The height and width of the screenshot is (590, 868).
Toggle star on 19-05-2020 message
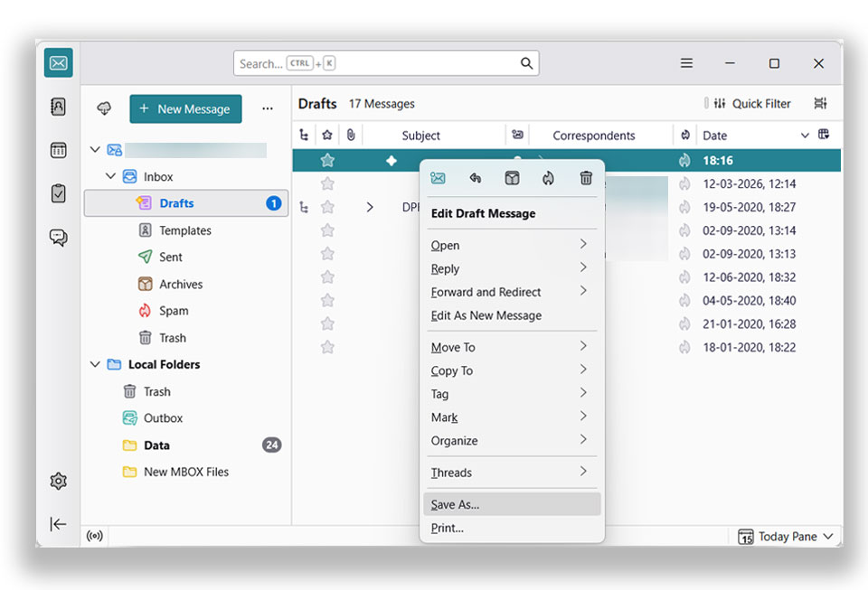pyautogui.click(x=327, y=207)
